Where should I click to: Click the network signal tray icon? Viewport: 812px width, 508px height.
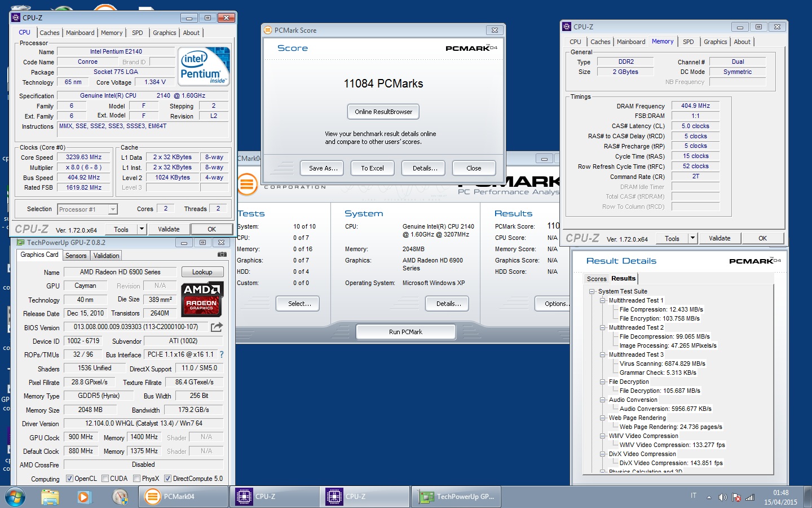(x=750, y=497)
